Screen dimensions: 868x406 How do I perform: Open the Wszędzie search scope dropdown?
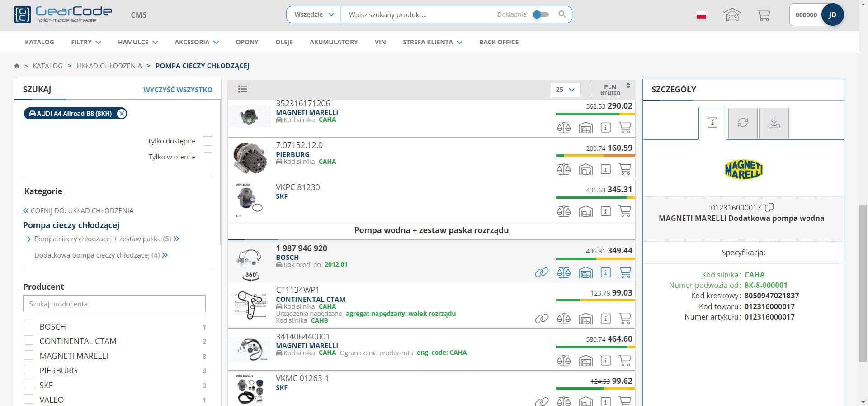point(314,14)
